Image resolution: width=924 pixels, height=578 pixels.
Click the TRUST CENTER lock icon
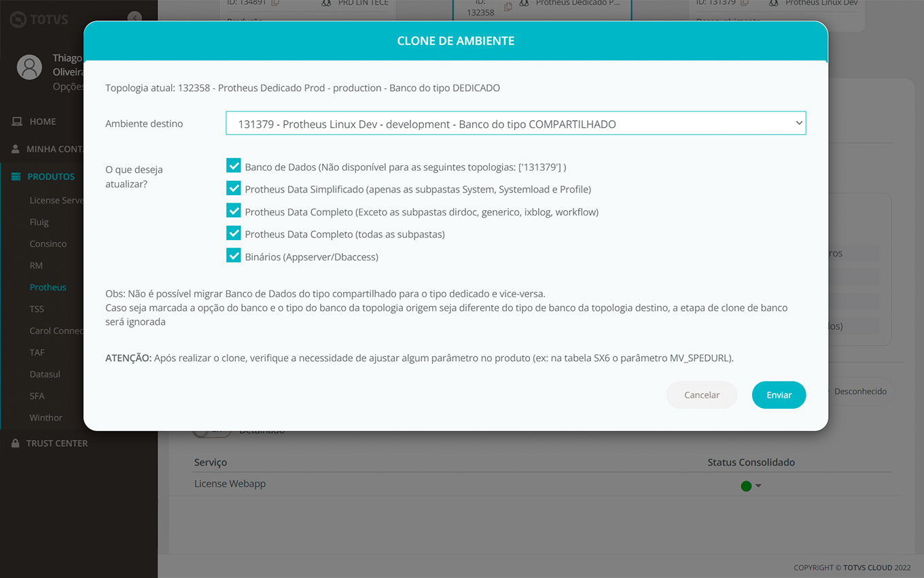pyautogui.click(x=16, y=443)
